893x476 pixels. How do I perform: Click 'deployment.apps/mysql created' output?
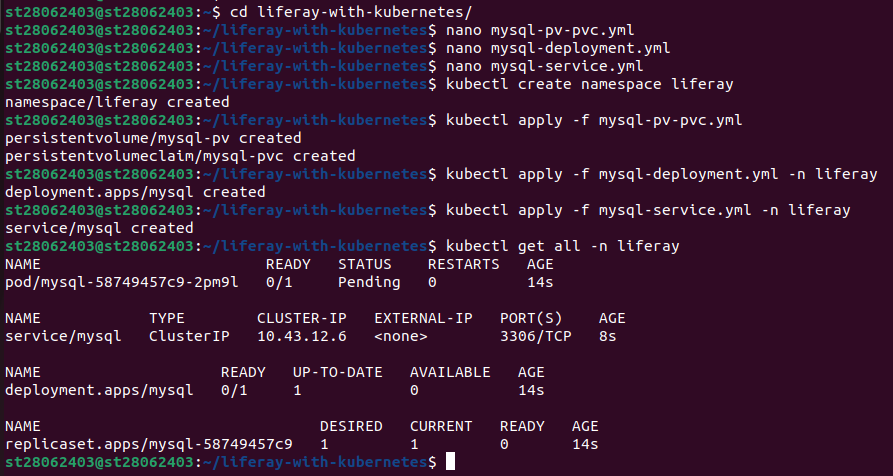tap(135, 192)
